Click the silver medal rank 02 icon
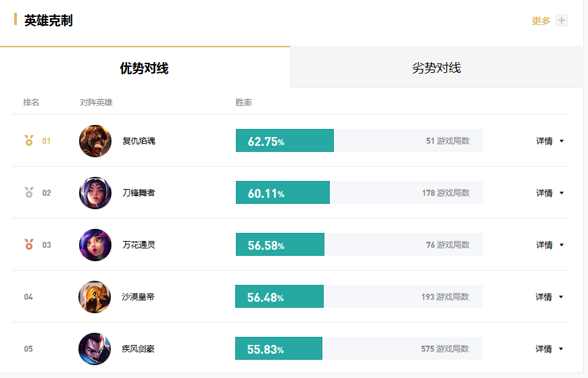588x378 pixels. pos(28,193)
